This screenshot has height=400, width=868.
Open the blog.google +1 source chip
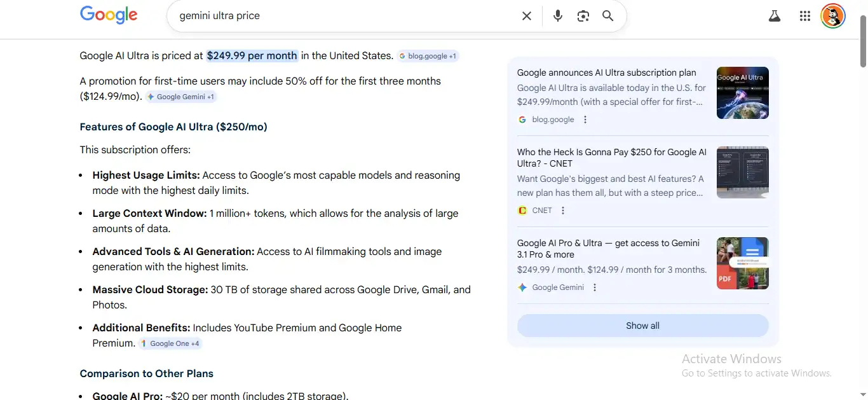(428, 56)
